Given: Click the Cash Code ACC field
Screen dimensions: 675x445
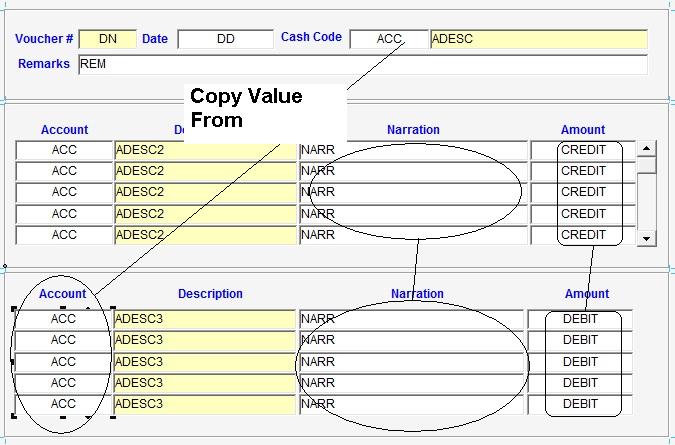Looking at the screenshot, I should 389,39.
